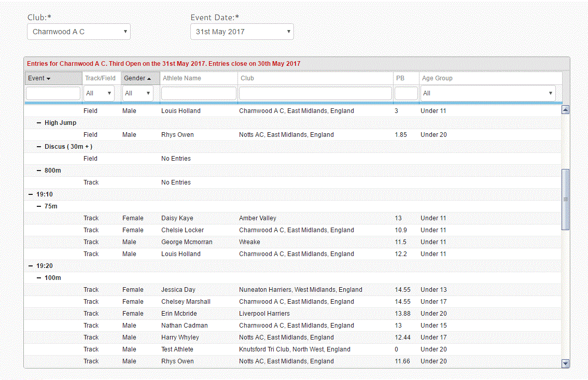Collapse the 19:20 time group
Viewport: 588px width, 380px height.
pos(30,266)
